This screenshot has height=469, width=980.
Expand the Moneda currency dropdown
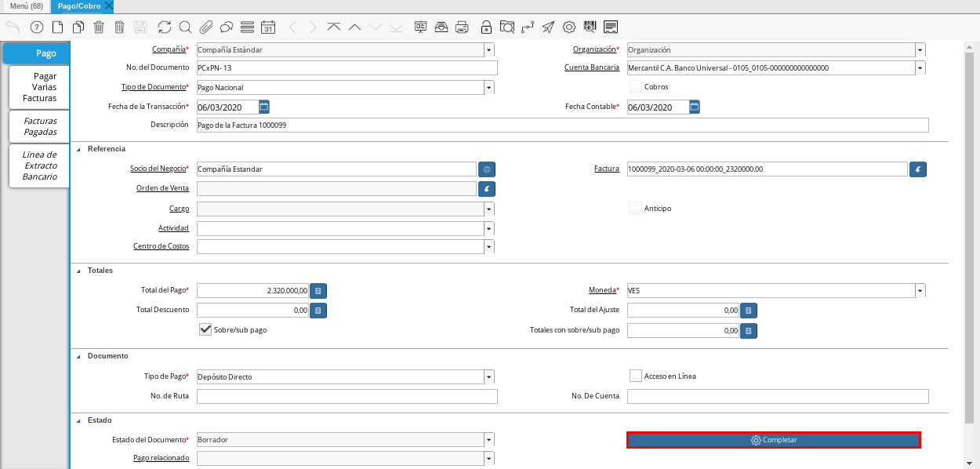click(920, 291)
